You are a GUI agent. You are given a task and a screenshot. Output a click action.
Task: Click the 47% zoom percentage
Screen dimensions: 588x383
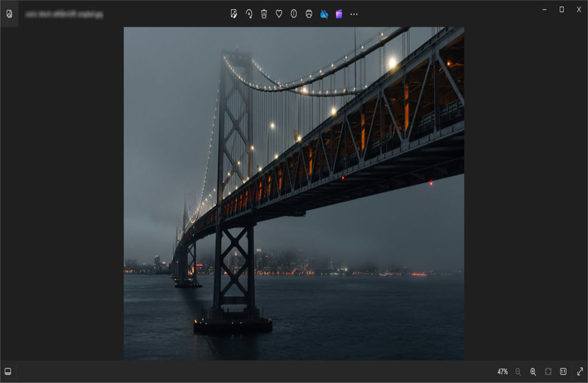coord(502,372)
